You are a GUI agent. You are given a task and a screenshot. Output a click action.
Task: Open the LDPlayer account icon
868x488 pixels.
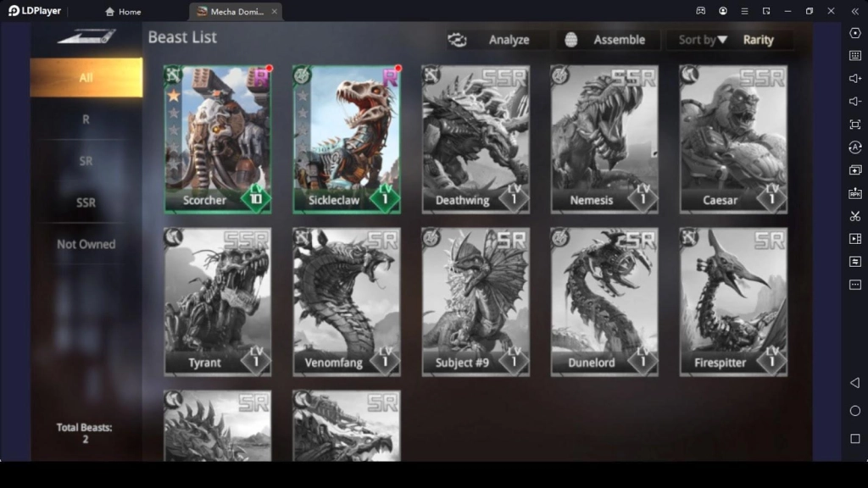pos(723,11)
